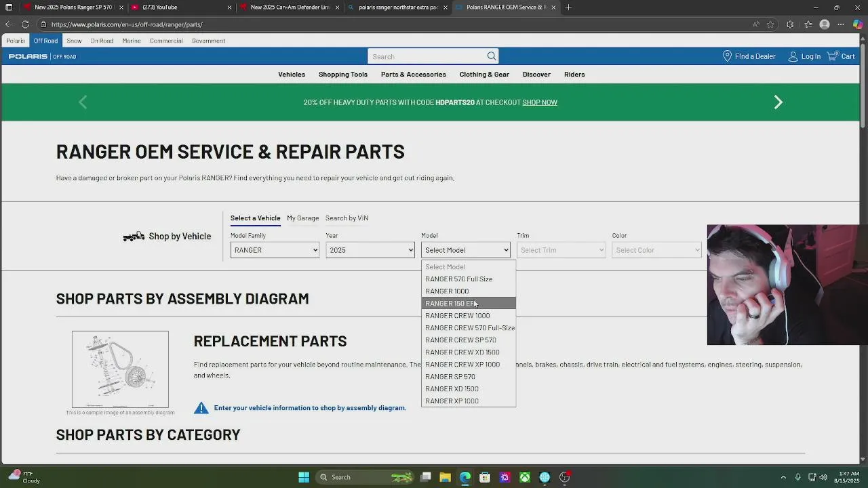Choose RANGER CREW XD 1500 option
This screenshot has width=868, height=488.
click(469, 352)
